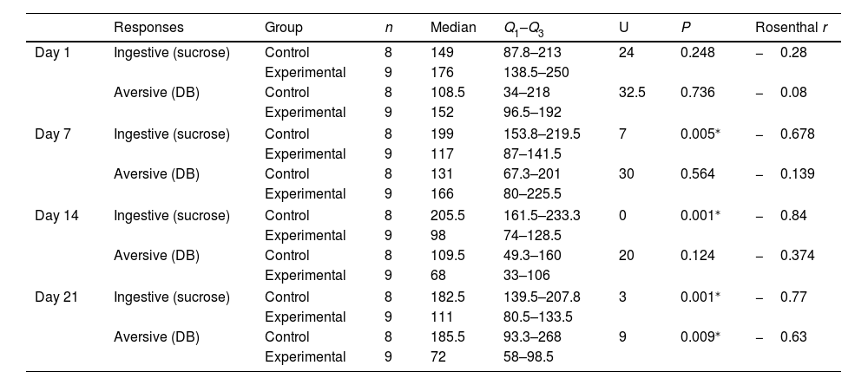This screenshot has height=385, width=868.
Task: Click the Q1–Q3 column header
Action: pos(523,29)
